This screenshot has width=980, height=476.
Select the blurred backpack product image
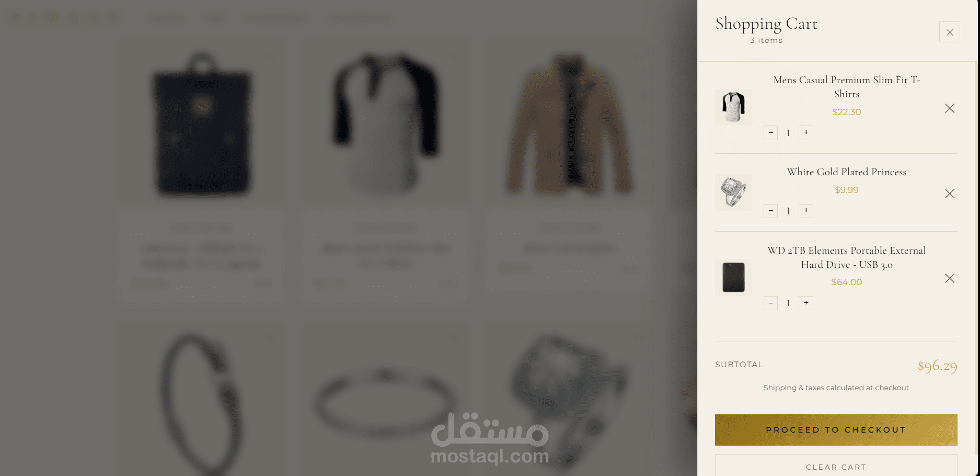click(202, 123)
